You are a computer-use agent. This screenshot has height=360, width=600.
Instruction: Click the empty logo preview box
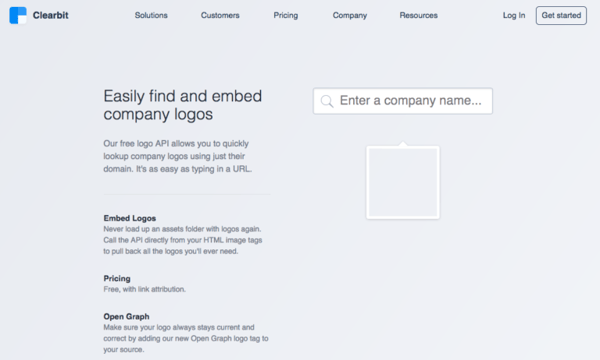pos(403,182)
